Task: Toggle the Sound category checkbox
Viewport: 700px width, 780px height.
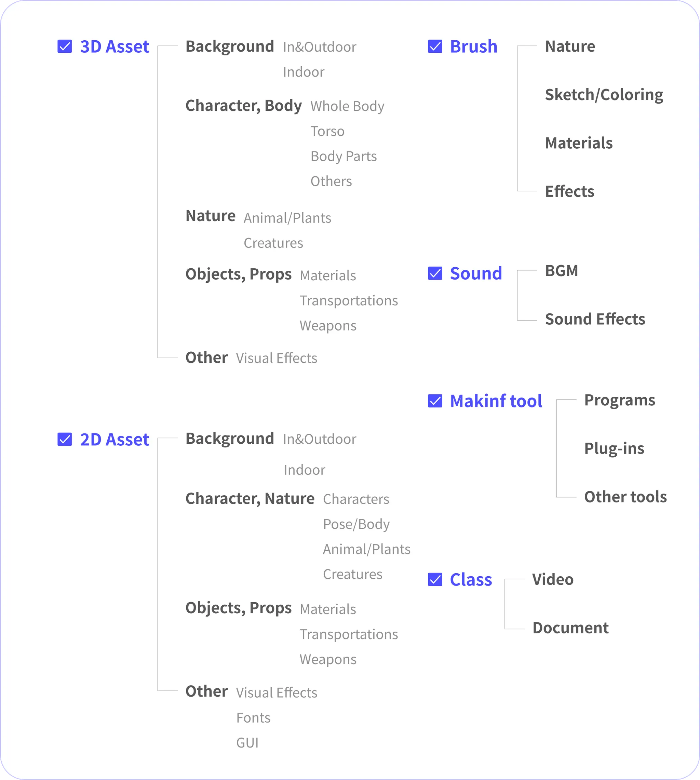Action: [x=435, y=273]
